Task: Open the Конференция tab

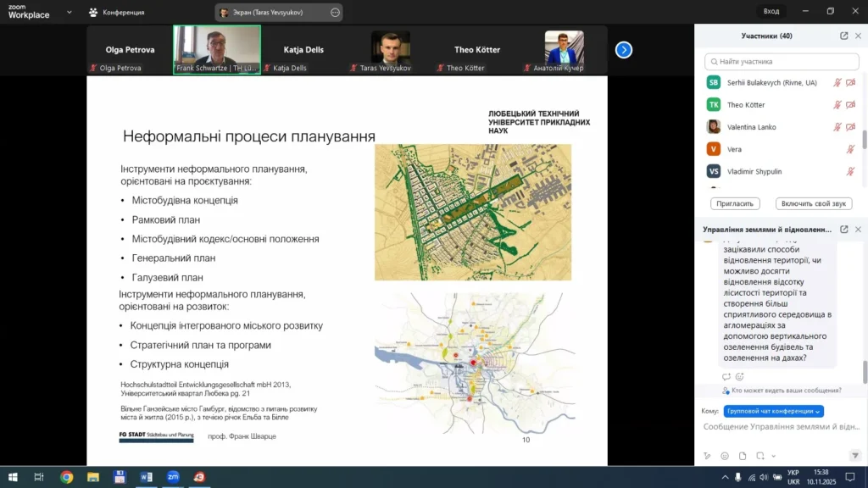Action: coord(116,12)
